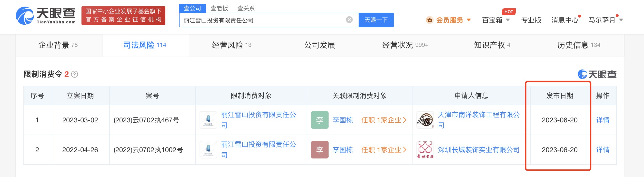Expand the 会员服务 dropdown arrow
644x177 pixels.
click(x=469, y=20)
